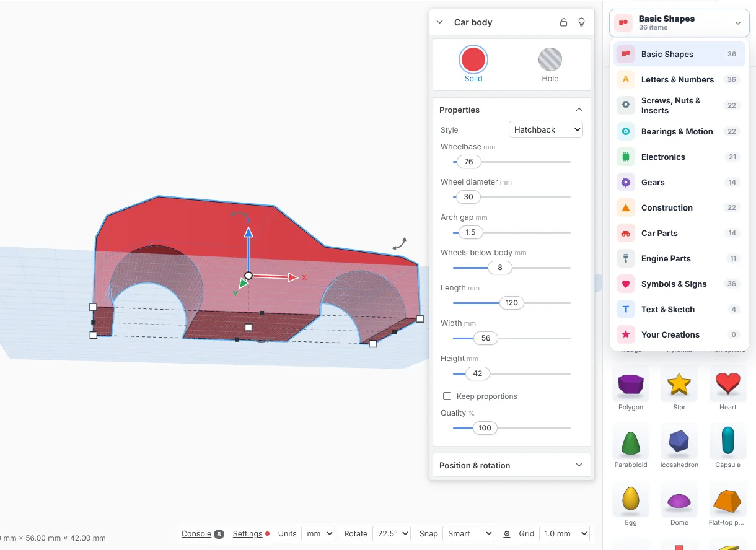This screenshot has width=756, height=550.
Task: Open the Settings link
Action: 247,534
